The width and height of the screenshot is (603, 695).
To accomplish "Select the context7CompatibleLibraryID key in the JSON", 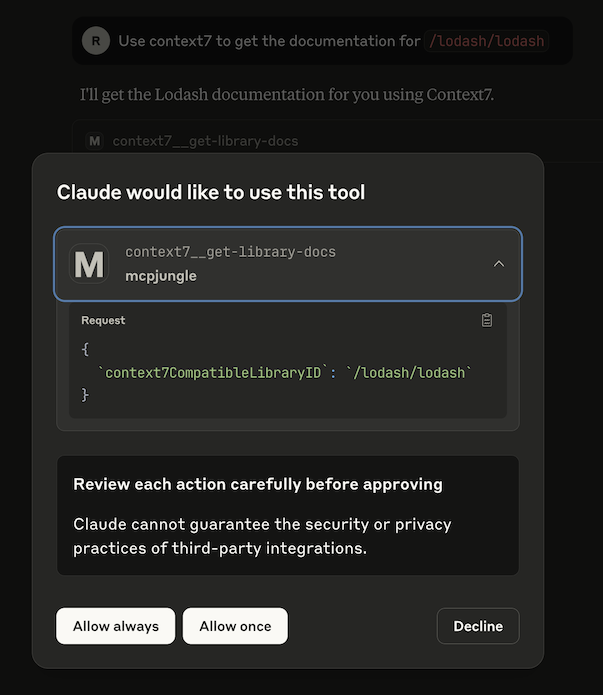I will 213,372.
